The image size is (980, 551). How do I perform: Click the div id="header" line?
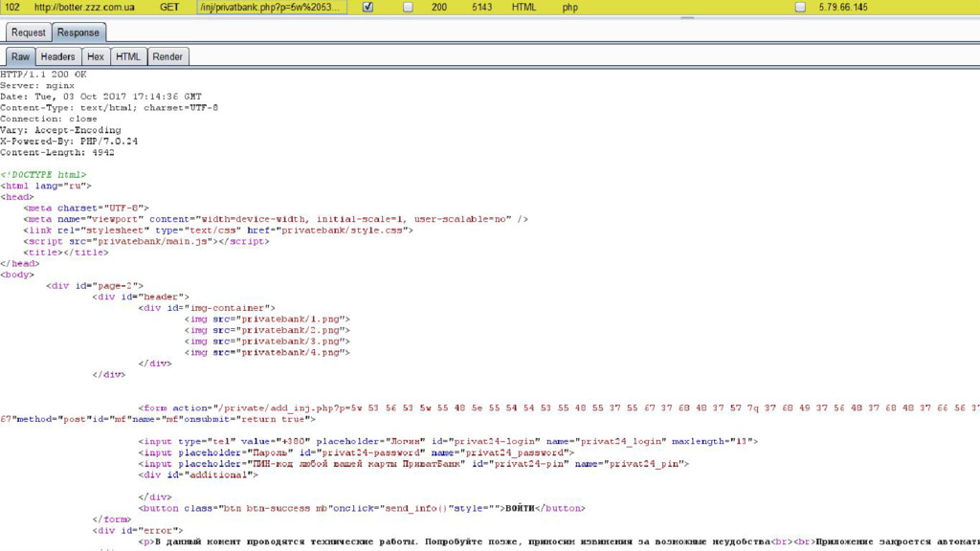141,297
